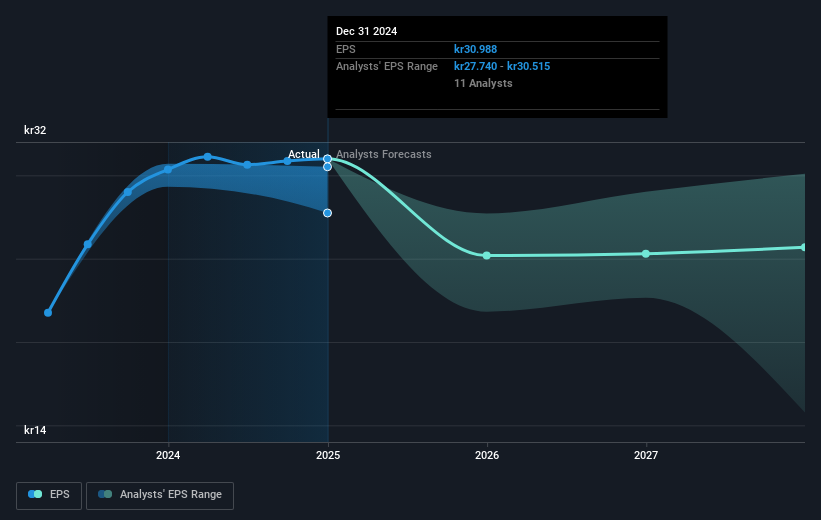Click the peak EPS point in early 2024
Image resolution: width=821 pixels, height=520 pixels.
pos(208,157)
